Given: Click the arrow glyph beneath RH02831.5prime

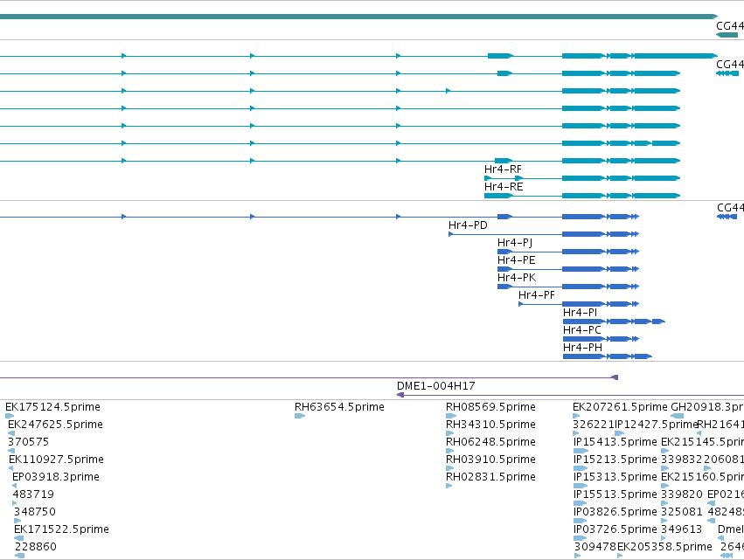Looking at the screenshot, I should [x=449, y=486].
